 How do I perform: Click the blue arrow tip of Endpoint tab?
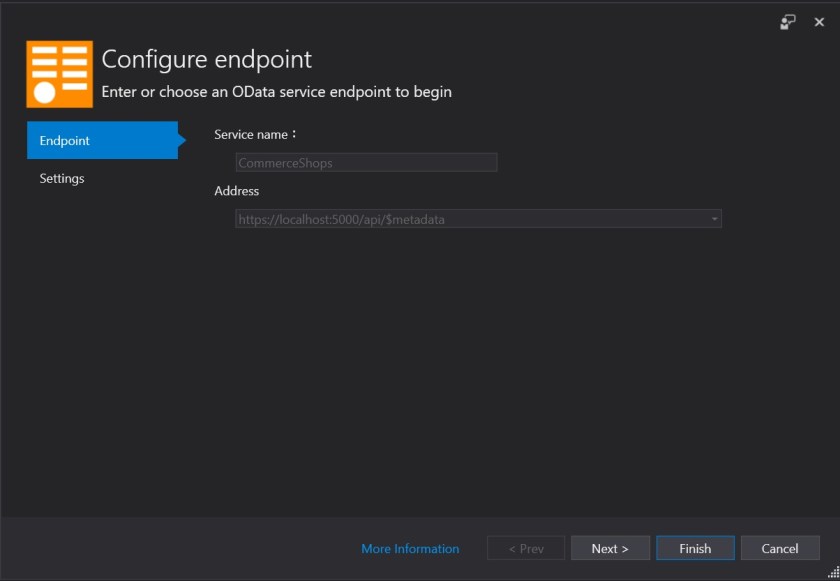click(182, 141)
